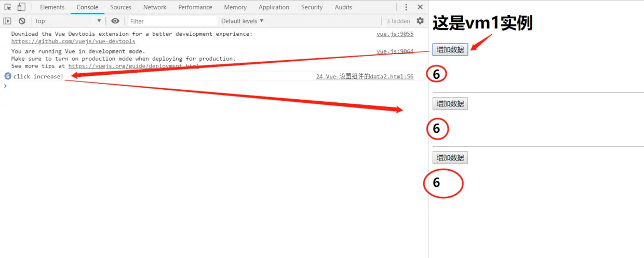
Task: Toggle live expression eye icon
Action: tap(115, 21)
